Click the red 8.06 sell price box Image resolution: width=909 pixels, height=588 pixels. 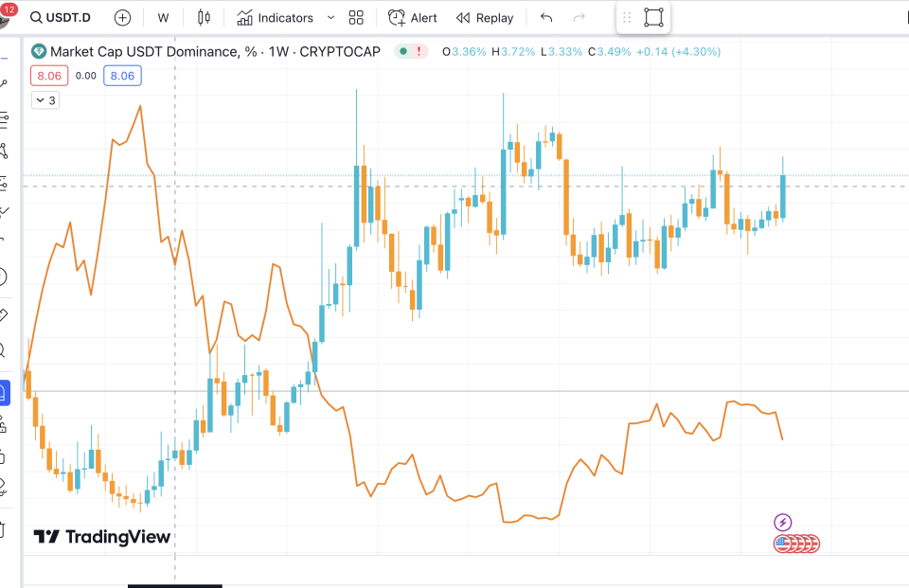48,76
